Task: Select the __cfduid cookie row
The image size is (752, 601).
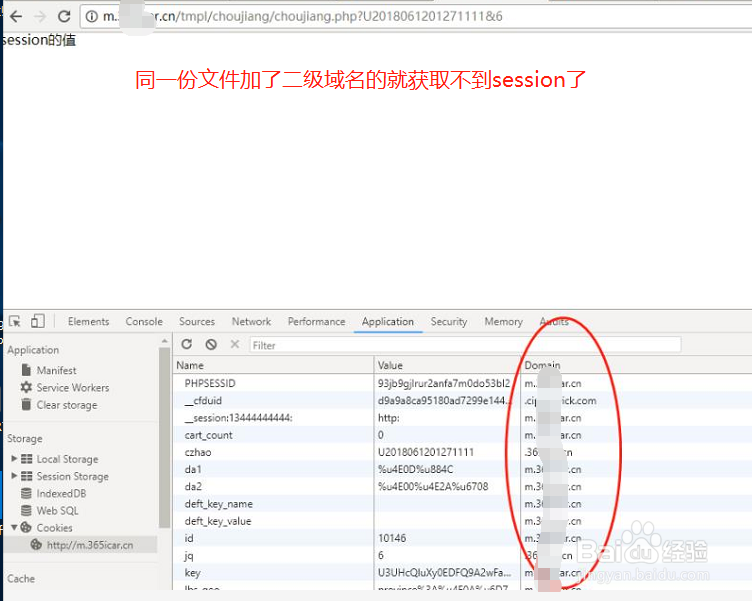Action: 462,401
